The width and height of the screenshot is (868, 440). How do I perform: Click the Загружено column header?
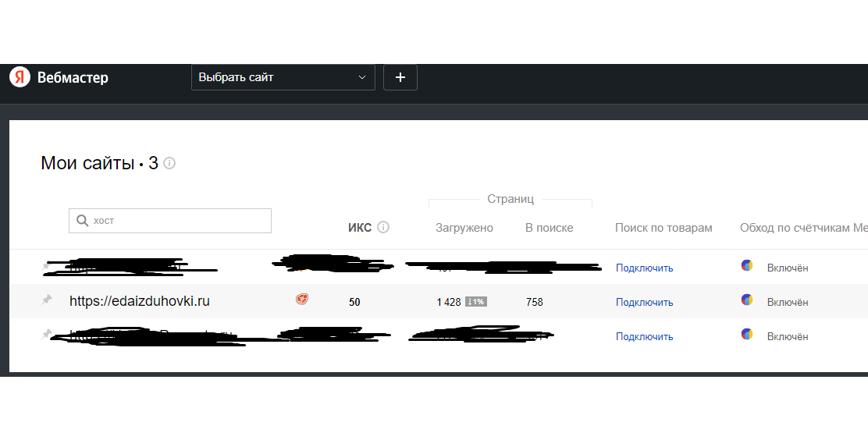464,228
